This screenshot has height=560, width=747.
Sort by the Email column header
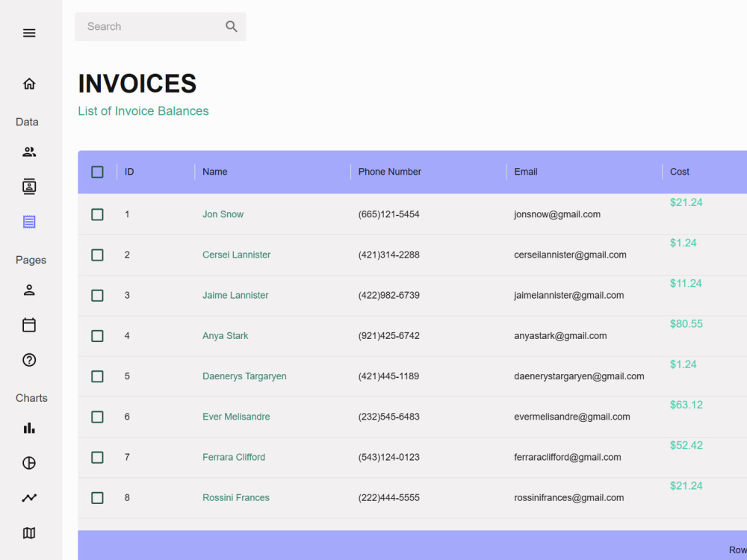pyautogui.click(x=526, y=172)
